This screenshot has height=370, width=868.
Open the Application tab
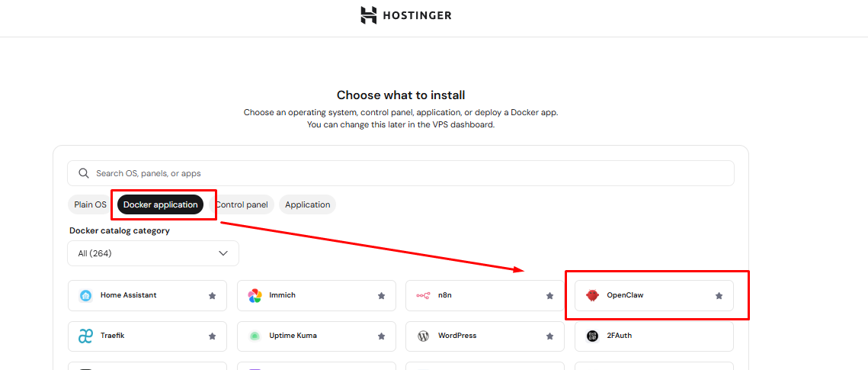pos(307,204)
